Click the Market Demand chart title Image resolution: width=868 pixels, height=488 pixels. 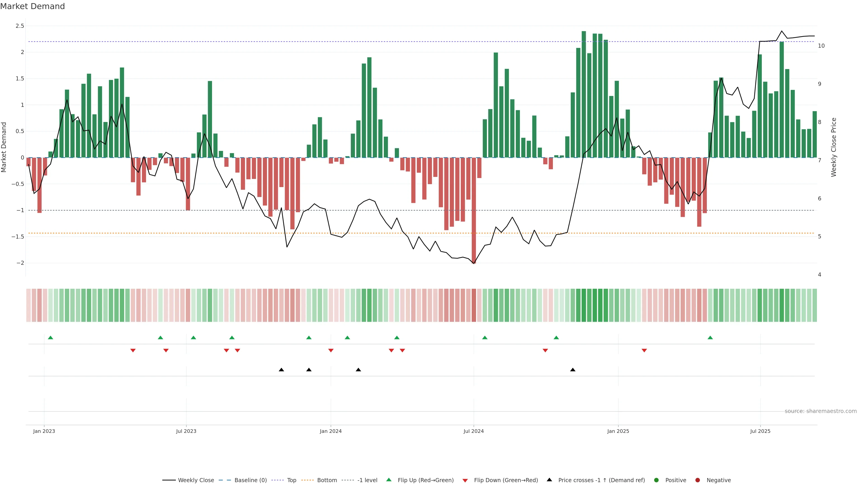(x=32, y=6)
